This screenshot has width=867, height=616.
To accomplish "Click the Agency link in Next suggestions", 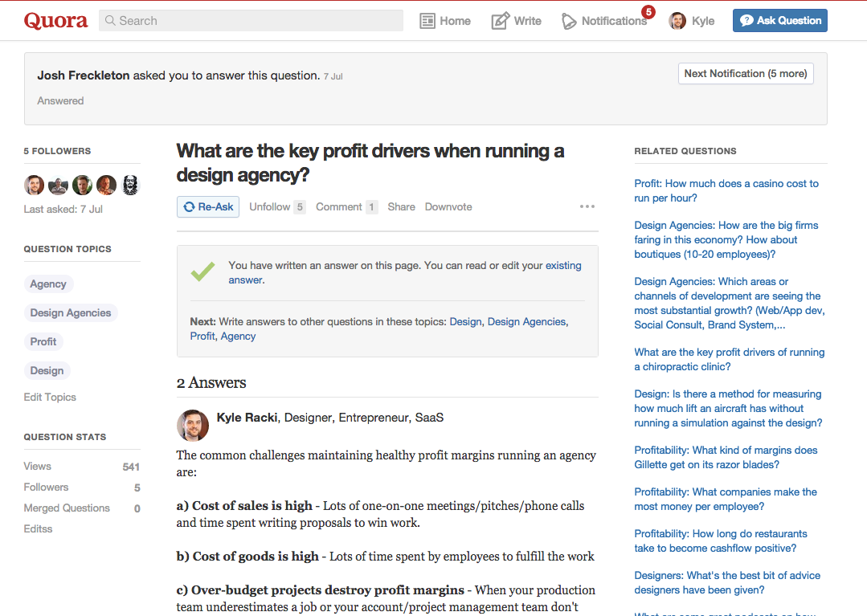I will pyautogui.click(x=239, y=336).
